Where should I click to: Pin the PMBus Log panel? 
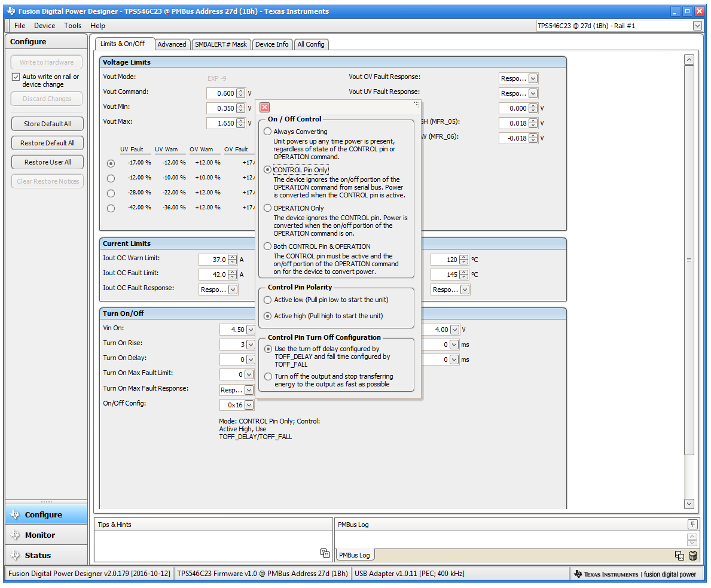693,525
